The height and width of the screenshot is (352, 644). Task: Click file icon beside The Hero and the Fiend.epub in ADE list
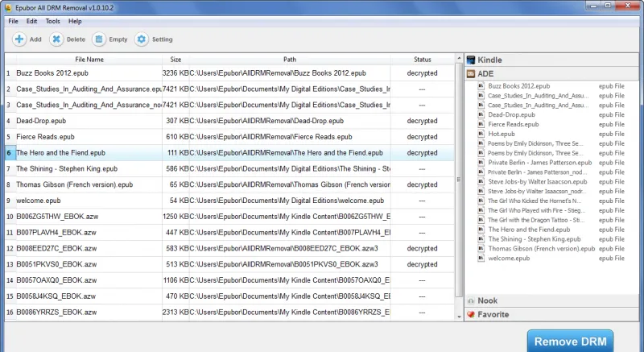pos(481,230)
